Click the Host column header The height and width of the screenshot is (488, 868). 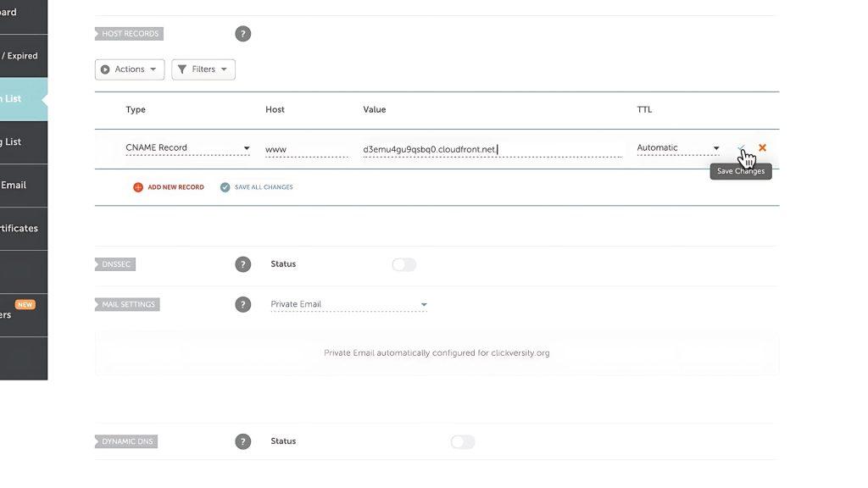pos(275,109)
